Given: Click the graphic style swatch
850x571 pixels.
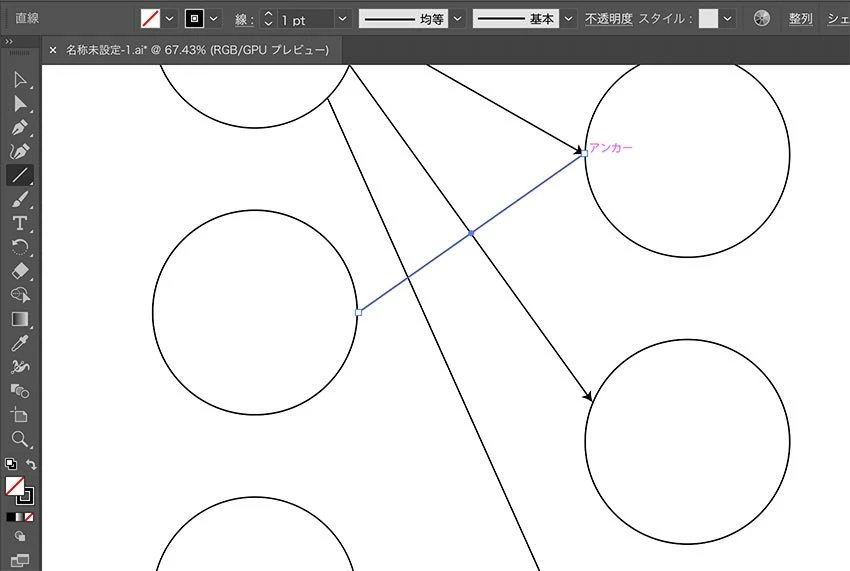Looking at the screenshot, I should pos(708,18).
